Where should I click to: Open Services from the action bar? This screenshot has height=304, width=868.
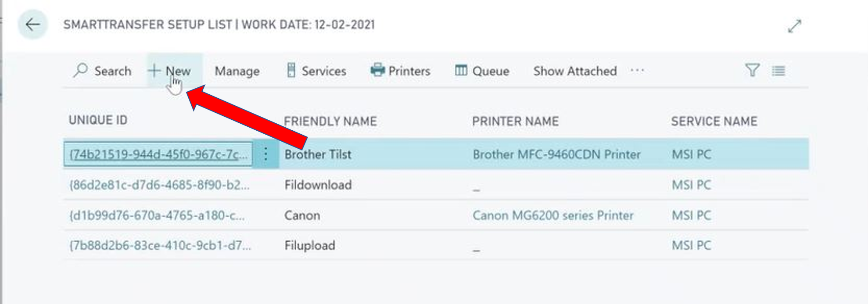click(316, 71)
